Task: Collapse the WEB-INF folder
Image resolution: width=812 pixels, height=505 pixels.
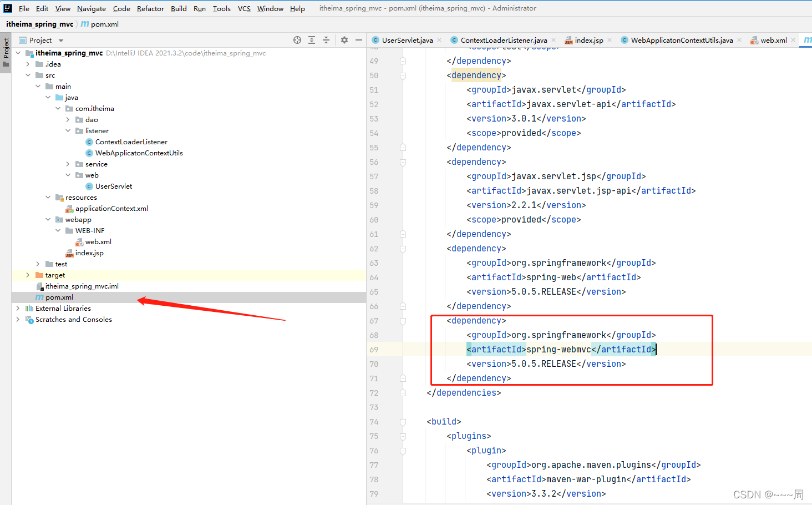Action: pos(58,231)
